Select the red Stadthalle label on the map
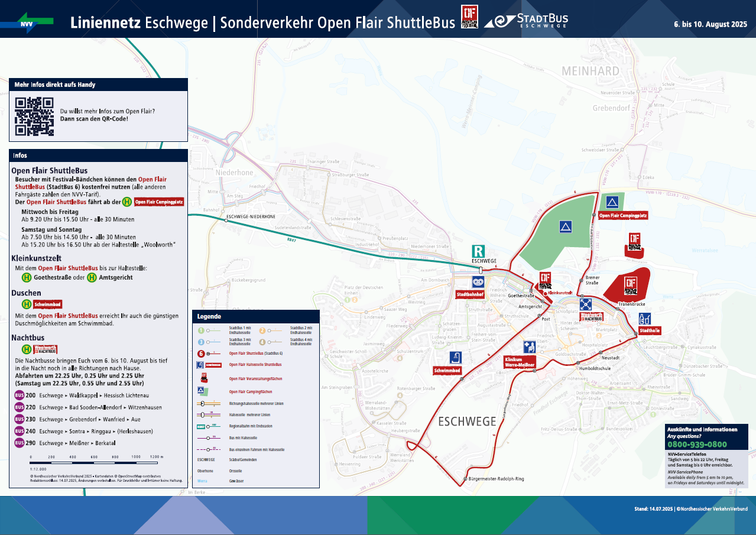This screenshot has height=535, width=756. (x=650, y=330)
